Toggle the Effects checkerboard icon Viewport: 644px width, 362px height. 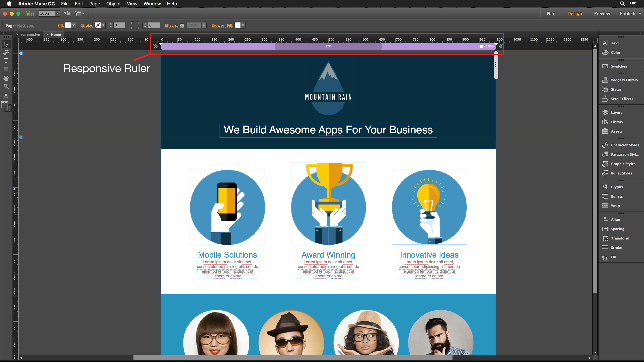pyautogui.click(x=182, y=25)
